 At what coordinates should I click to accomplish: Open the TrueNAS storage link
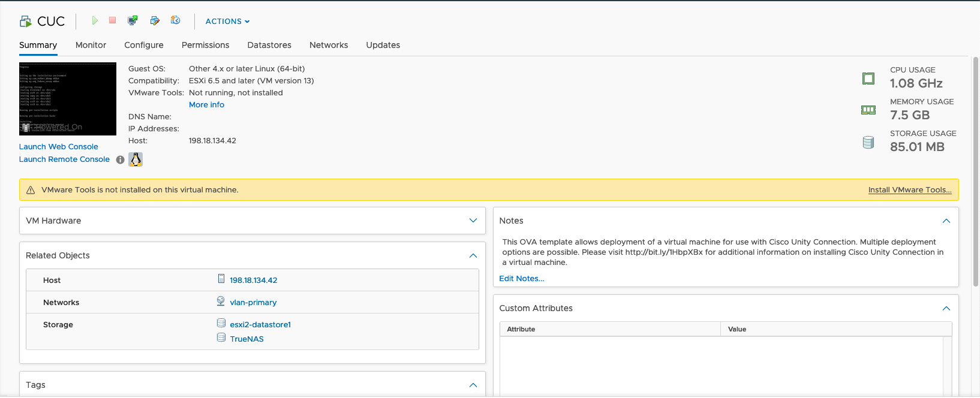(x=246, y=339)
